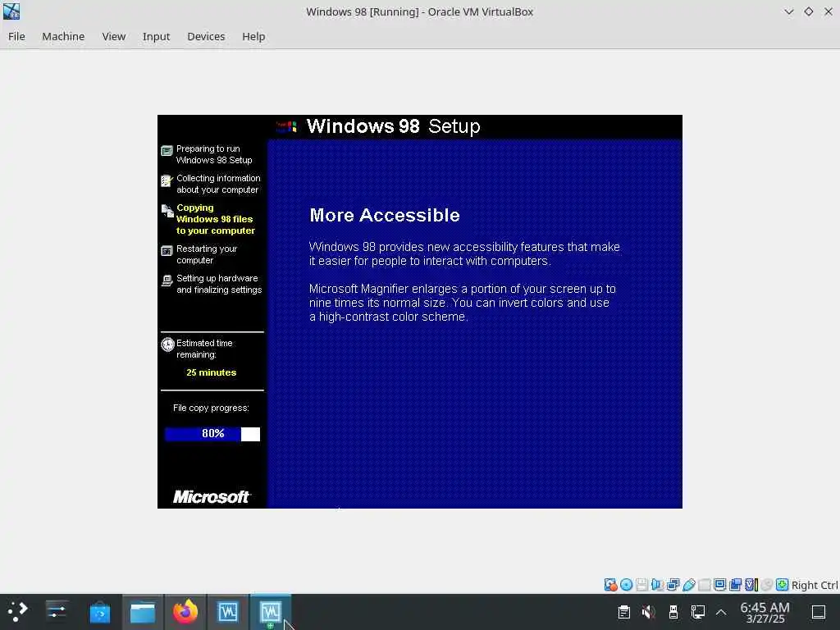This screenshot has width=840, height=630.
Task: Click the network adapter status icon
Action: (x=673, y=584)
